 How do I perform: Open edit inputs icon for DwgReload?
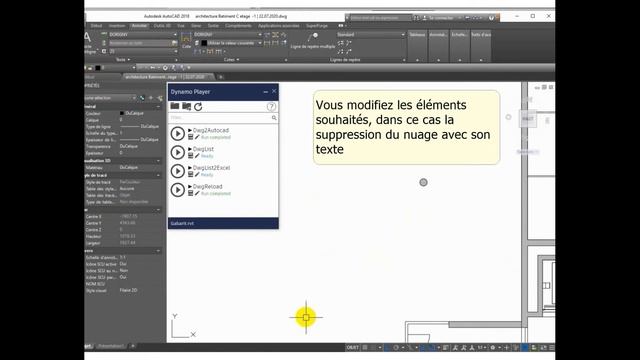[x=191, y=193]
